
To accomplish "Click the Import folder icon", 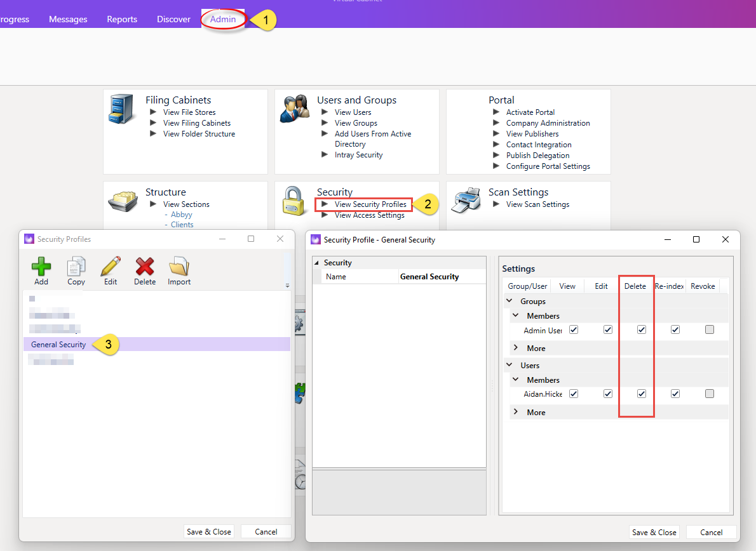I will 179,267.
